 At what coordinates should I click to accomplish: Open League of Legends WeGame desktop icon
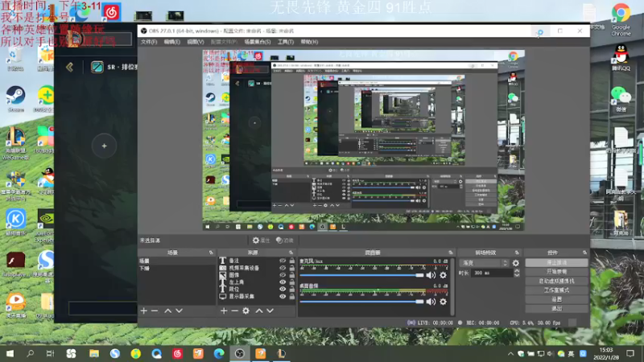click(15, 143)
